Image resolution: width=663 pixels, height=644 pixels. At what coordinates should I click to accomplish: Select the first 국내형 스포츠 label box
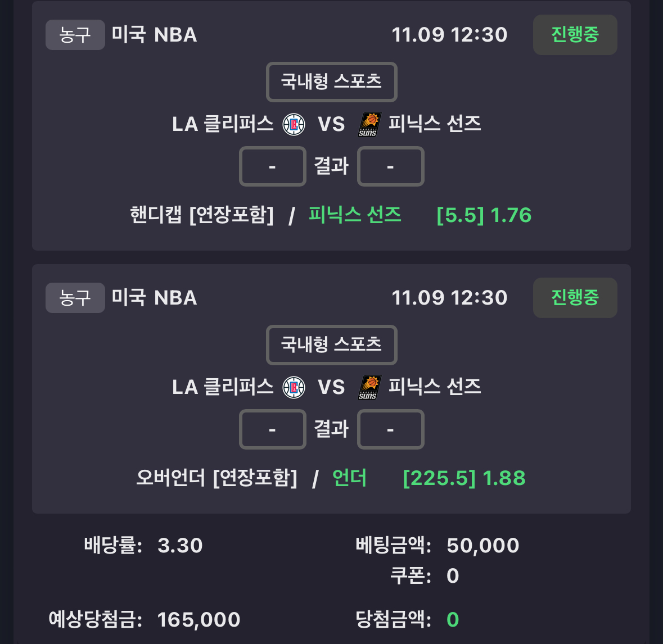pos(331,82)
